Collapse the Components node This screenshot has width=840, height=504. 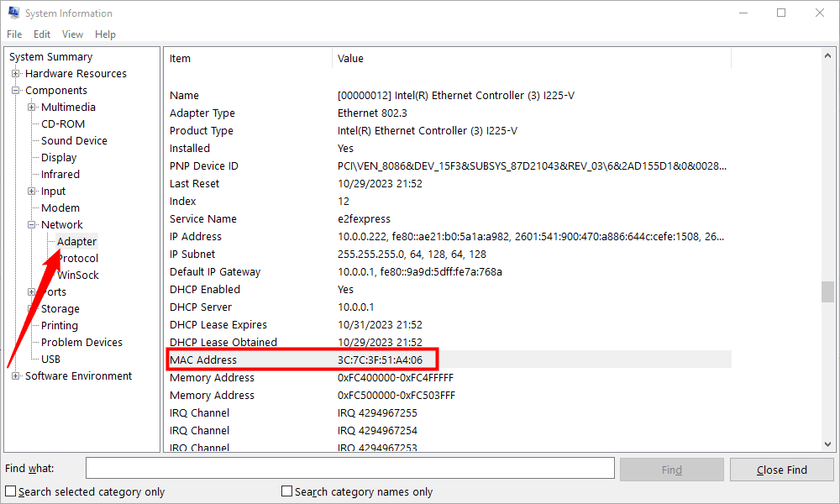point(15,90)
